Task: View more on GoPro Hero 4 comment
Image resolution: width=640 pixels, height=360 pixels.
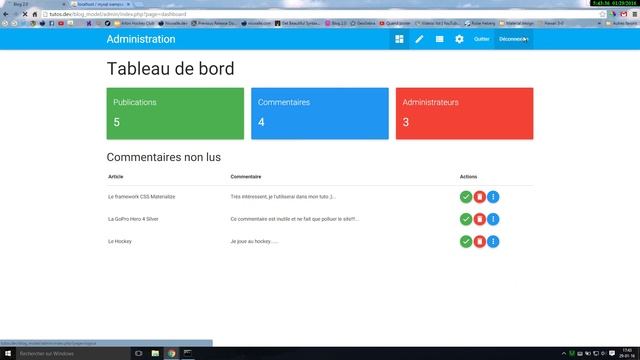Action: 493,219
